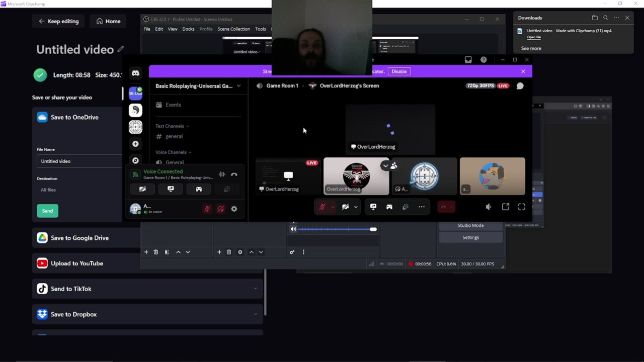Open soundboard in the voice panel
The width and height of the screenshot is (644, 362).
pyautogui.click(x=227, y=189)
